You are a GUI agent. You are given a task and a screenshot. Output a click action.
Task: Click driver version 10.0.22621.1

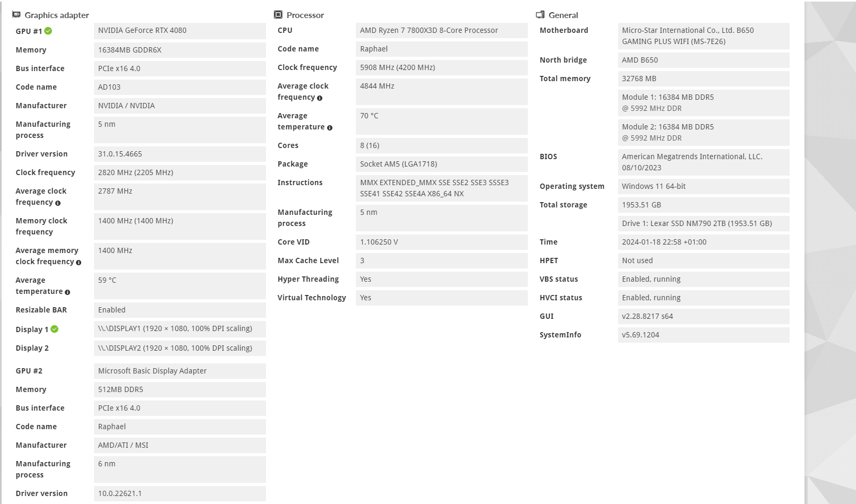[180, 493]
